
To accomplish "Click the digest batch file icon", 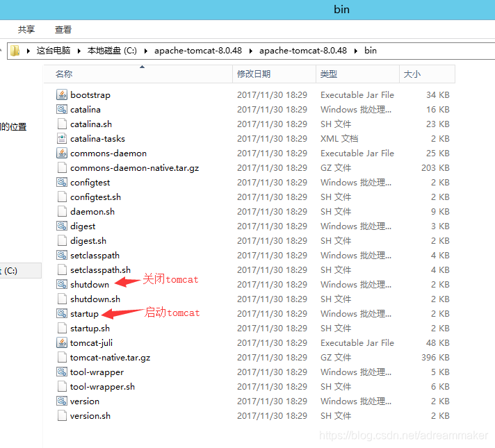I will (x=62, y=226).
